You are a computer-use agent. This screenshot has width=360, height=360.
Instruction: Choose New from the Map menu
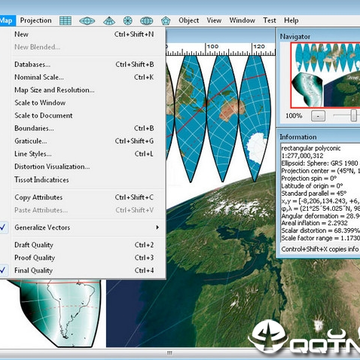tap(83, 34)
